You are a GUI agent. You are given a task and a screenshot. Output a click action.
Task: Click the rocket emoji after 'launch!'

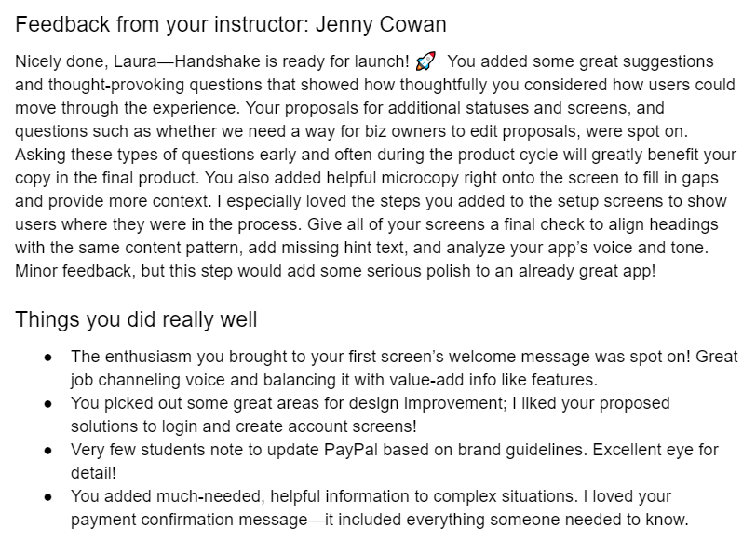click(x=425, y=61)
